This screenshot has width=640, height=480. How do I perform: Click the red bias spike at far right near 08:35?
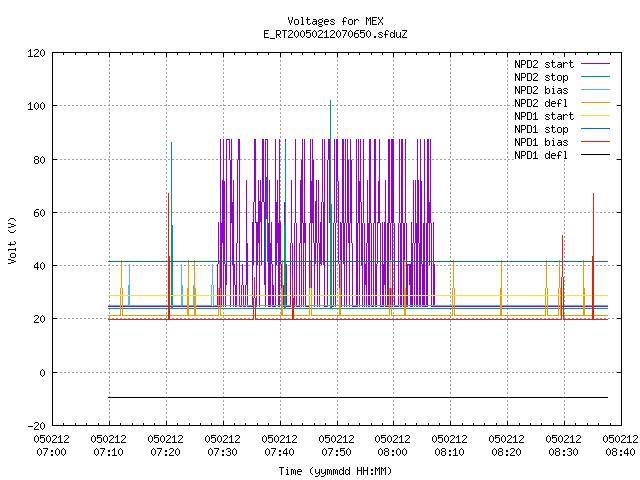[593, 256]
